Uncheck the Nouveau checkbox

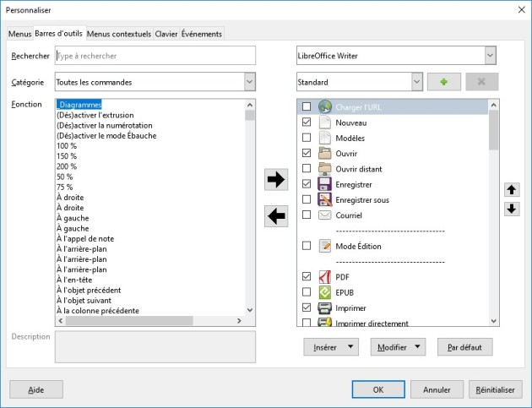(x=307, y=122)
